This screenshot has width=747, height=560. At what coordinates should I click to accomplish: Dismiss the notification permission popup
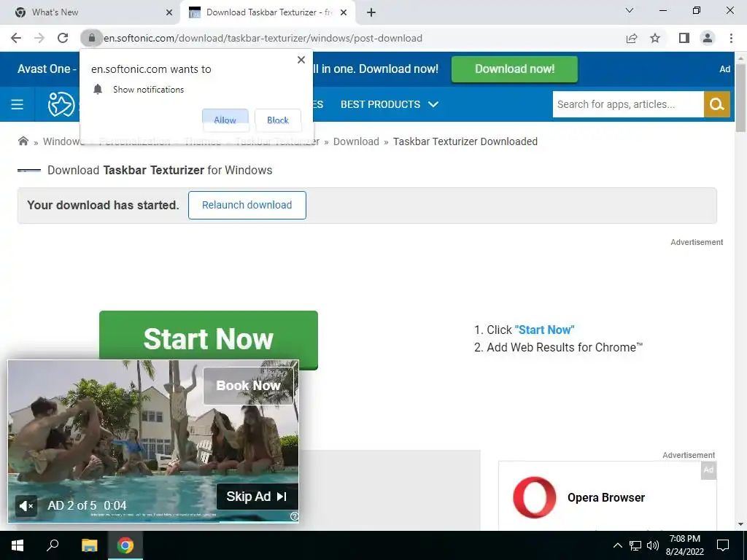click(x=301, y=60)
